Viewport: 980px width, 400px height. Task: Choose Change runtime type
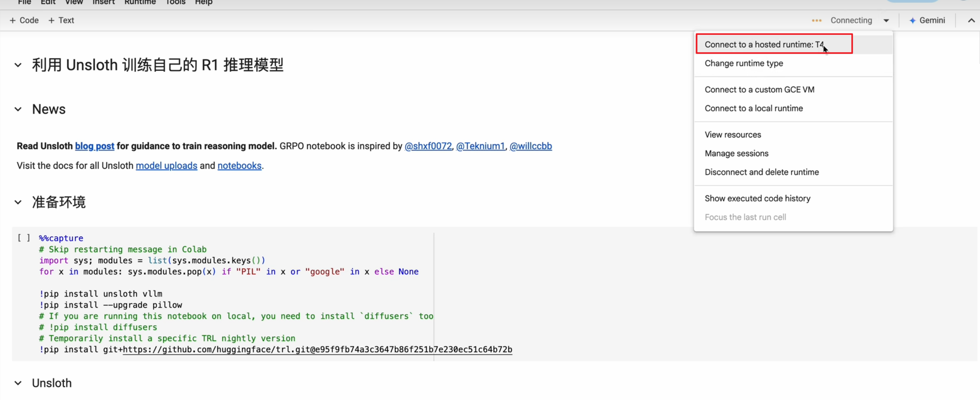coord(793,63)
